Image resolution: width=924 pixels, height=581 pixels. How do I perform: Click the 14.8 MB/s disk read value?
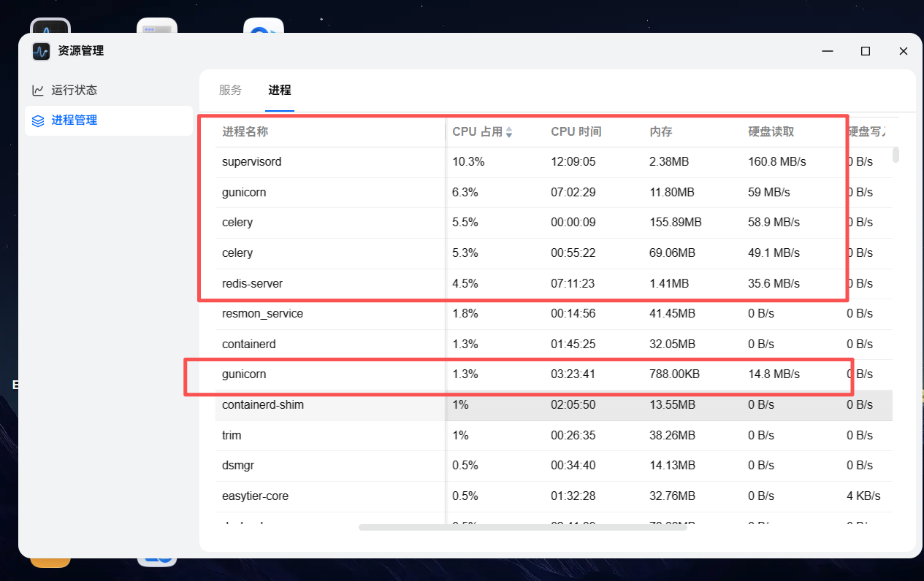click(x=774, y=374)
